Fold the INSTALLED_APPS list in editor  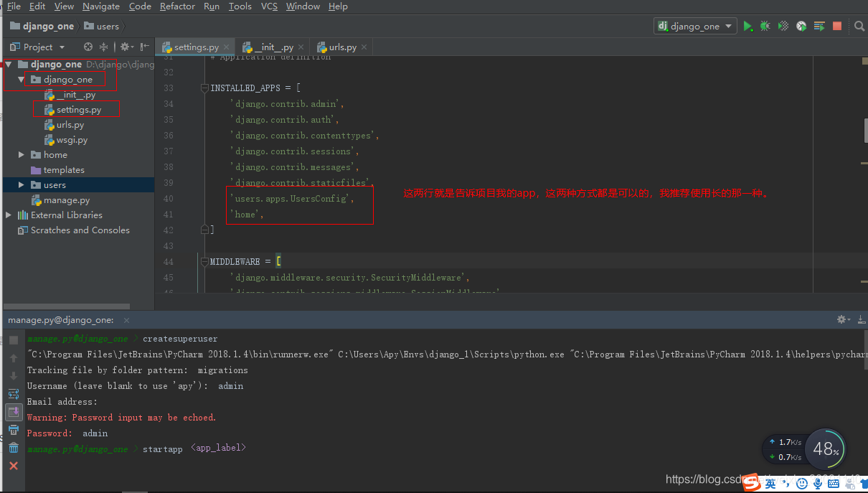point(205,88)
